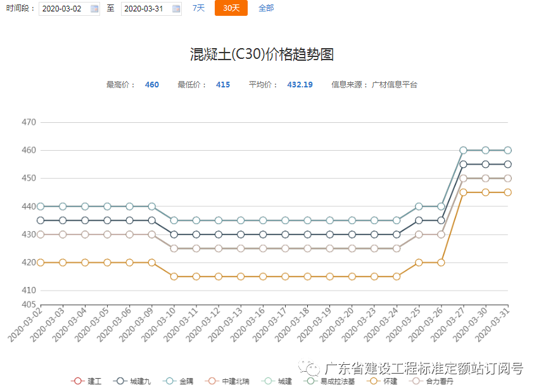Click the highlighted 30天 button
The width and height of the screenshot is (541, 392).
(231, 9)
